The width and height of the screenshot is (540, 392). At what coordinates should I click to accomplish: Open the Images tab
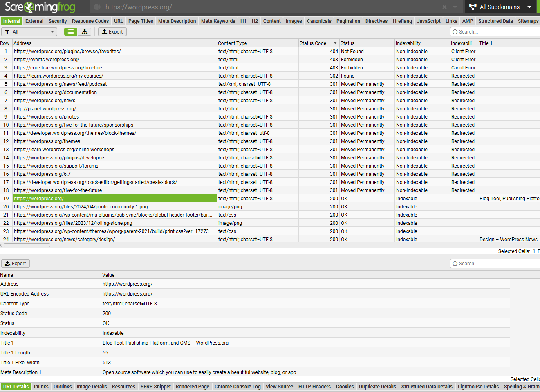click(x=294, y=21)
